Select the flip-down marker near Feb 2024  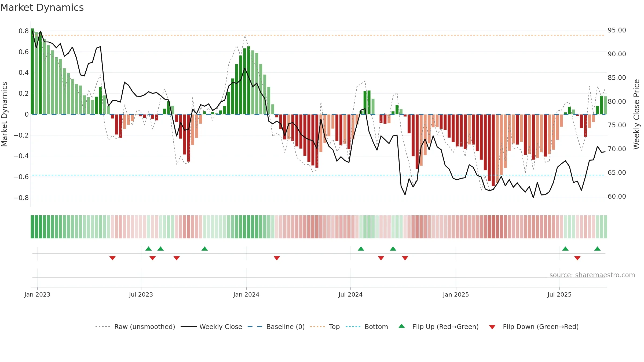pos(277,258)
